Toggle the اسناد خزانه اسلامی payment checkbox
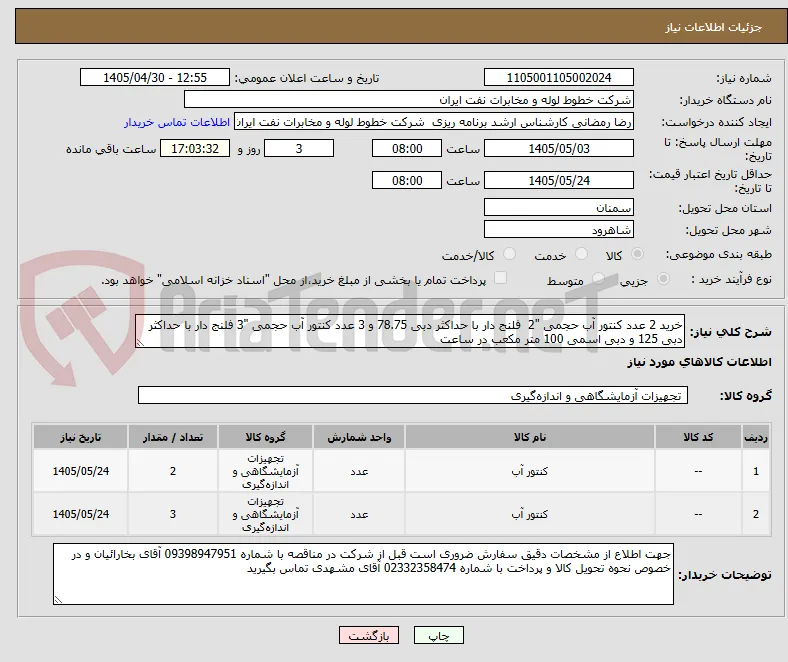Screen dimensions: 788x662 (x=501, y=277)
